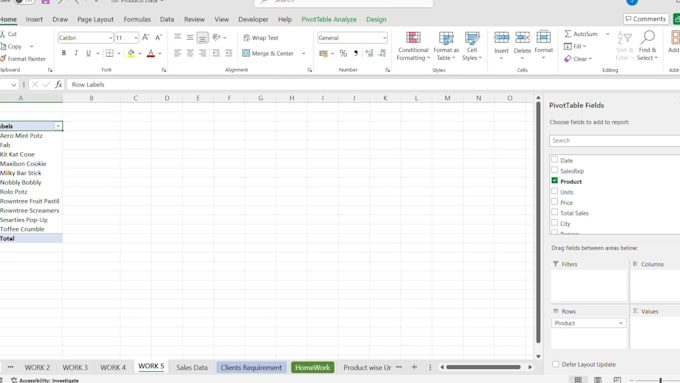680x383 pixels.
Task: Click Insert cells icon
Action: point(501,38)
